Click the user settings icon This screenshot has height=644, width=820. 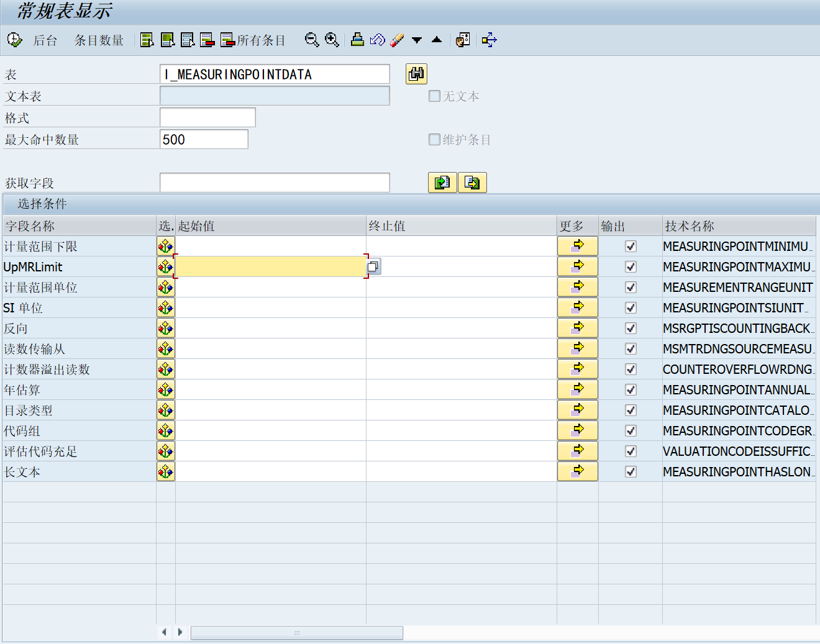pyautogui.click(x=463, y=40)
